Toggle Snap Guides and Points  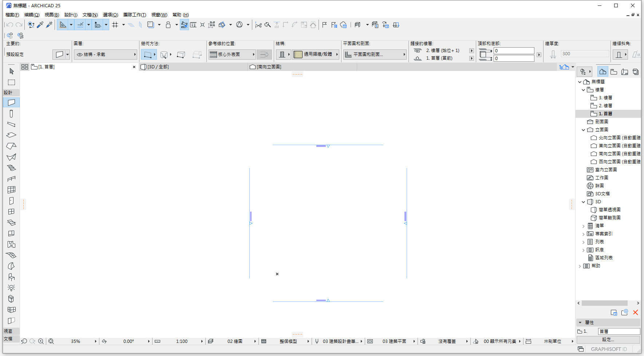(80, 25)
